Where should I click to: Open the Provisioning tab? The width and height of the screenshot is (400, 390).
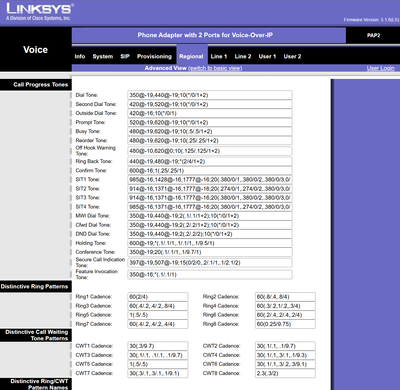coord(154,56)
